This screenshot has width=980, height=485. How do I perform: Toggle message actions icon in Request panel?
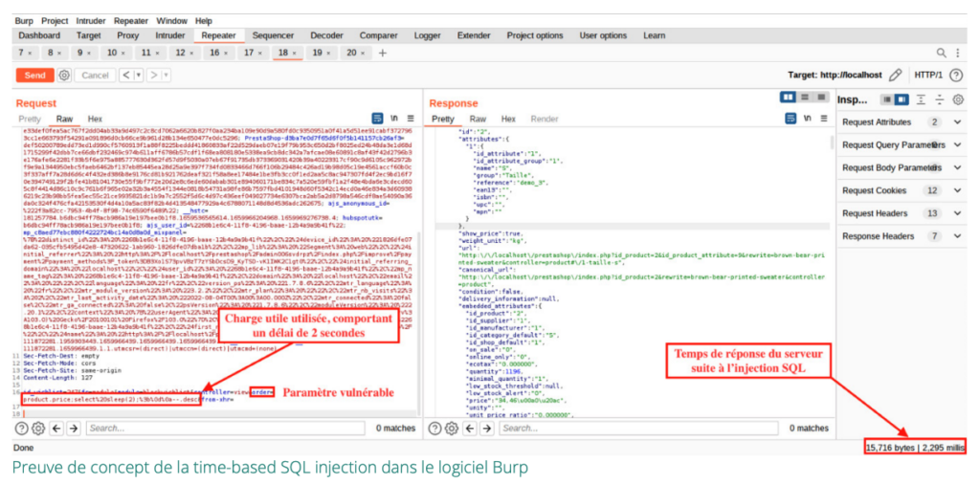point(377,118)
